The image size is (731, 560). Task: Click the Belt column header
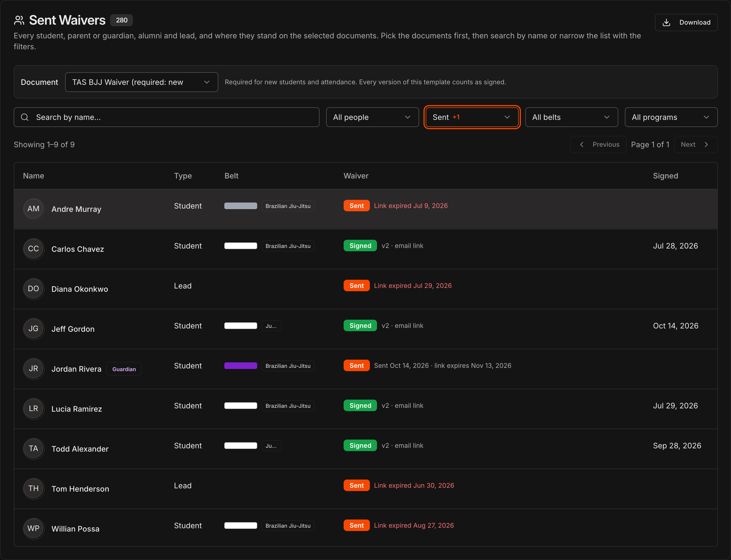tap(231, 176)
